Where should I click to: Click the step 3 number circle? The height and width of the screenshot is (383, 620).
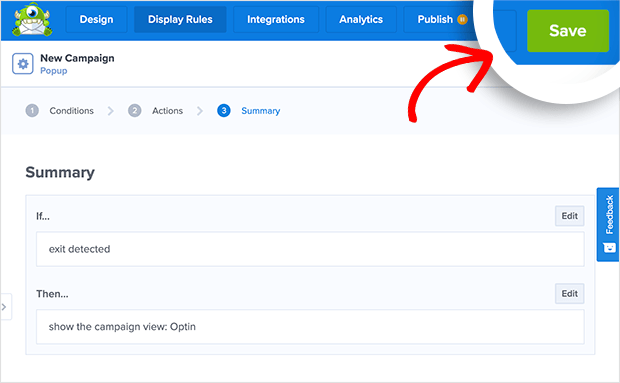pyautogui.click(x=224, y=111)
